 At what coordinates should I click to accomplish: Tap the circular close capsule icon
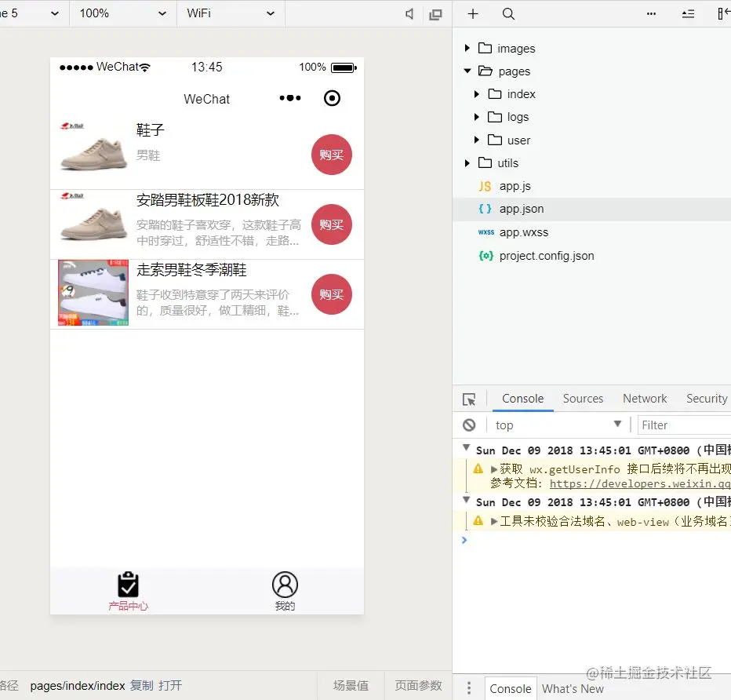click(x=332, y=98)
